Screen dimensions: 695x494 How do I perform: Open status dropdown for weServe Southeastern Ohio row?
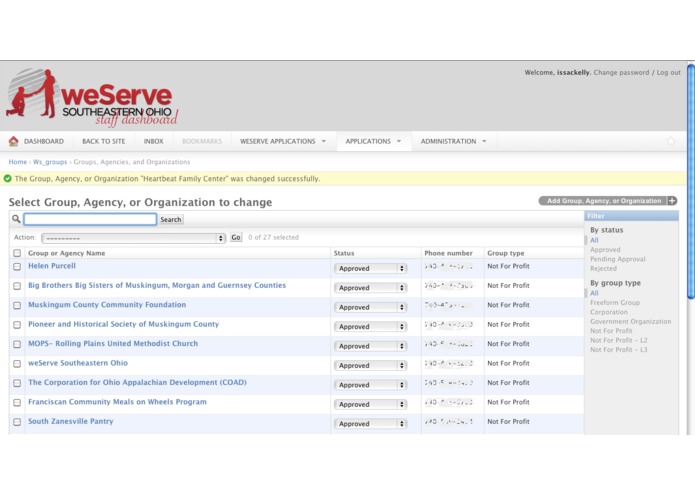371,366
